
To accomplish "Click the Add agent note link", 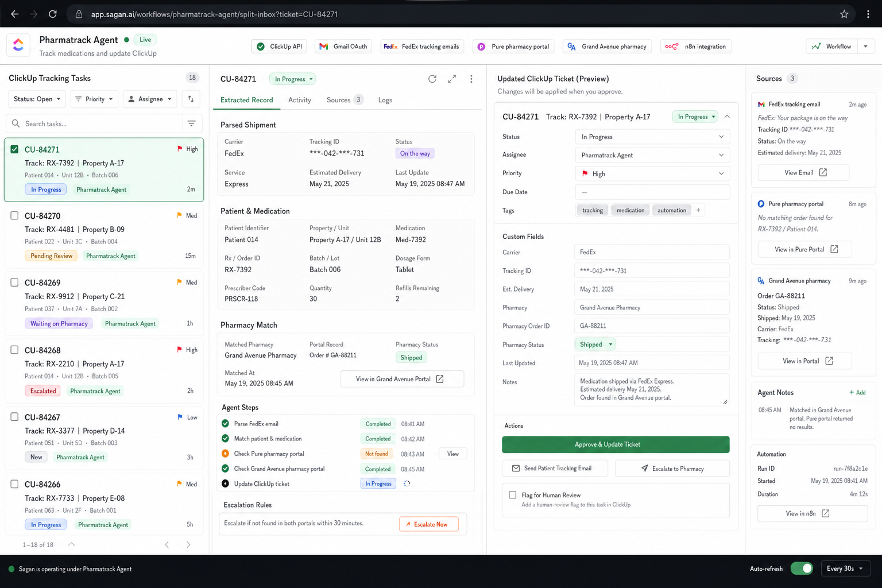I will (857, 392).
